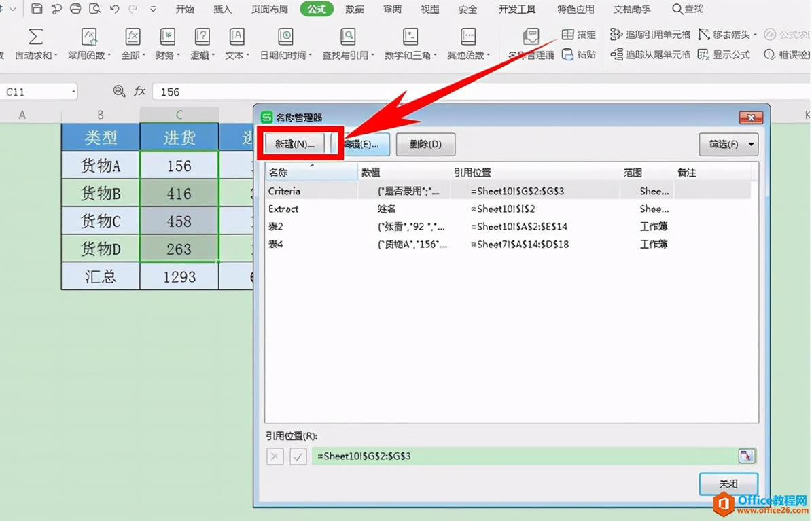812x521 pixels.
Task: Click the zoom magnifier beside formula bar
Action: click(x=119, y=92)
